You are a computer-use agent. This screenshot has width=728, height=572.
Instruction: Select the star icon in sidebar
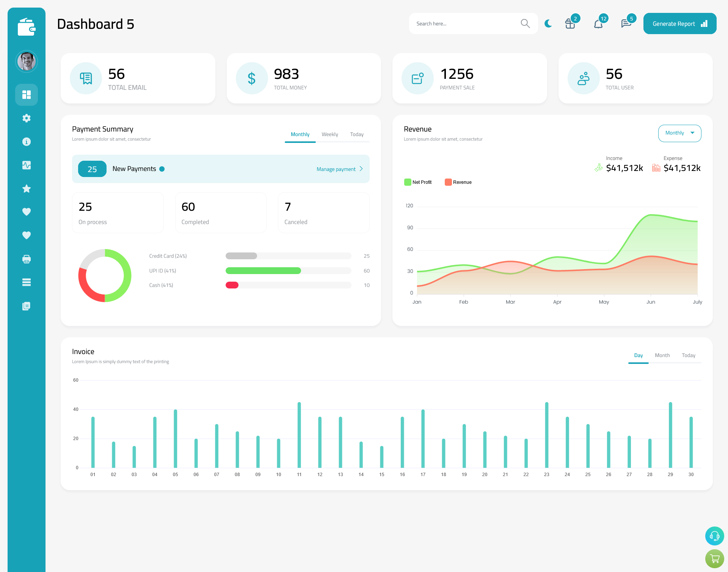[27, 188]
